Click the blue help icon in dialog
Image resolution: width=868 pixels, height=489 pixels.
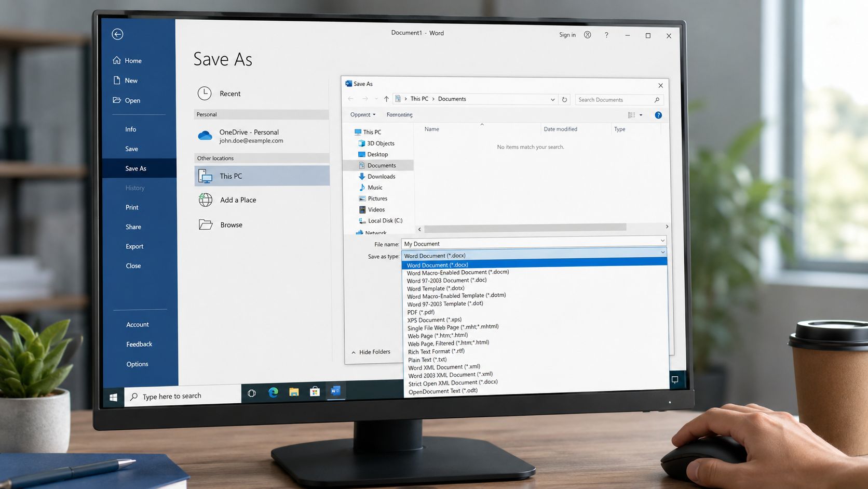(x=658, y=115)
